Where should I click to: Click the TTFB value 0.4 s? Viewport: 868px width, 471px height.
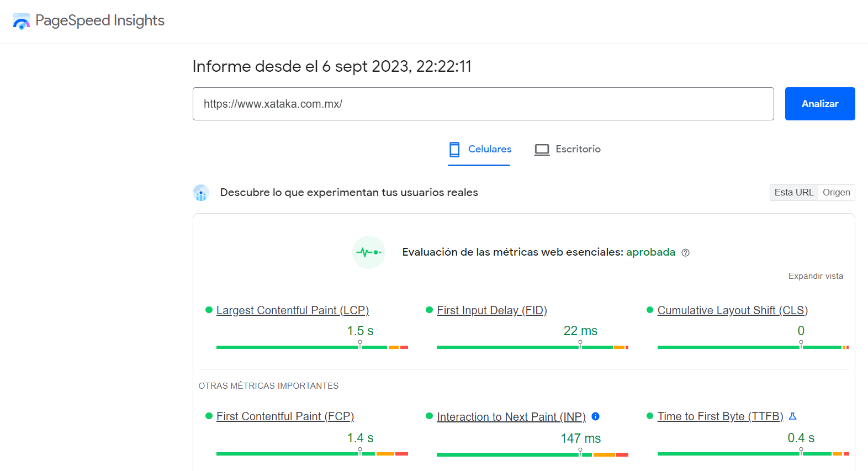(801, 438)
